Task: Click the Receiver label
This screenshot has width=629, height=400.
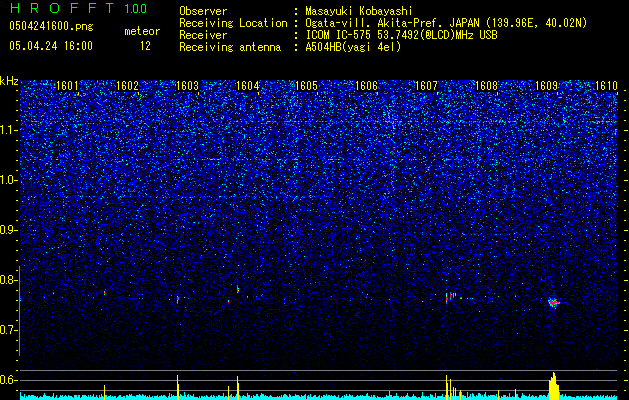Action: click(x=203, y=35)
